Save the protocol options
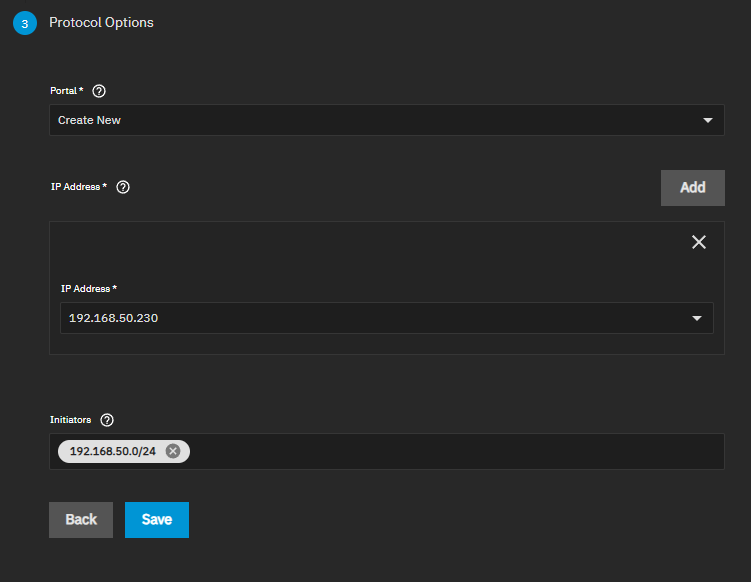 157,520
